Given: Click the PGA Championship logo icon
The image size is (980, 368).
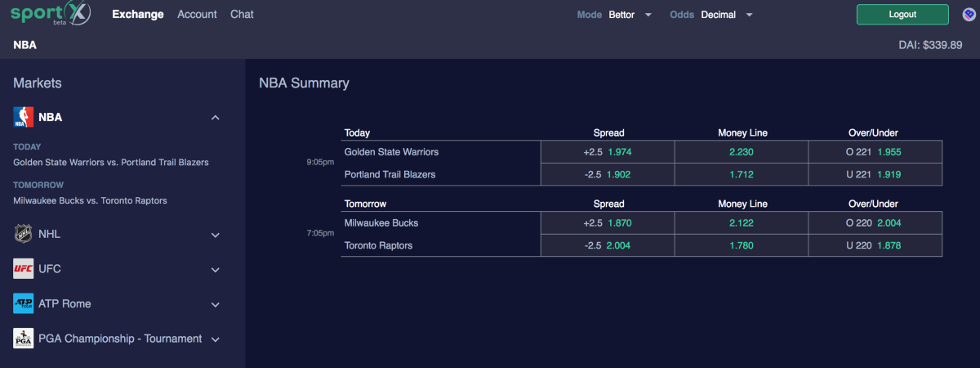Looking at the screenshot, I should coord(24,339).
